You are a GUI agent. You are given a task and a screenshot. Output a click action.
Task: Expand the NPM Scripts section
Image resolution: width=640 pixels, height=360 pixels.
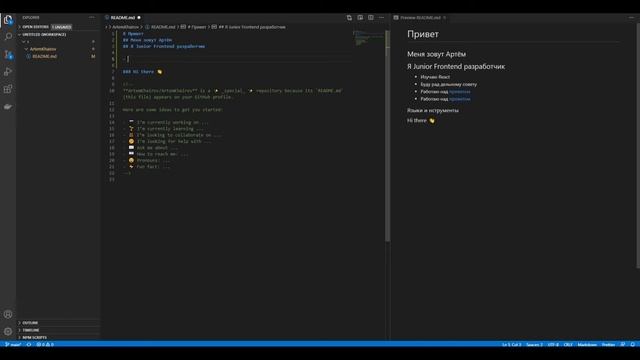click(34, 338)
